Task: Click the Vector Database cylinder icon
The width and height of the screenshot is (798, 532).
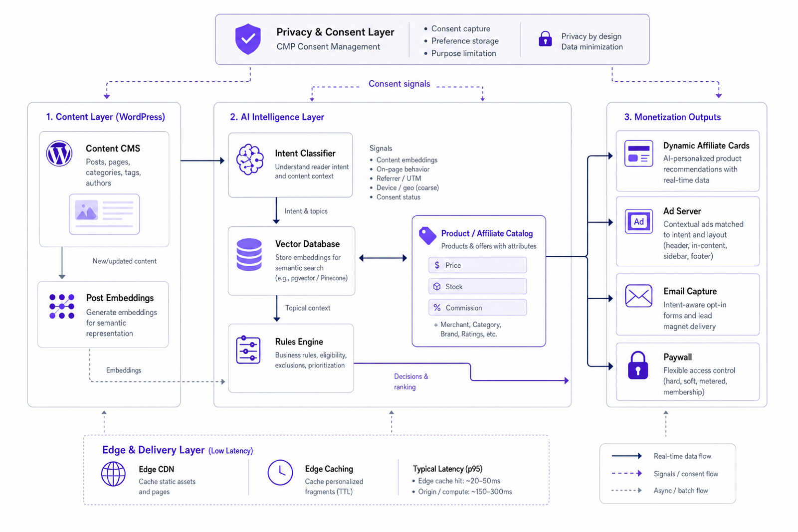Action: click(x=249, y=254)
